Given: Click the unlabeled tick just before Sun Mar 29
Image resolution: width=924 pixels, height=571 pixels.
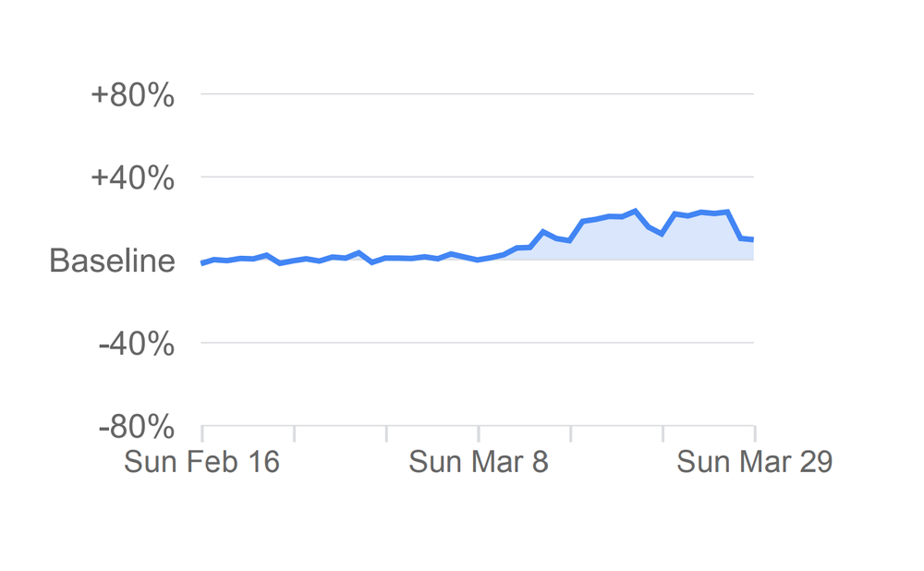Looking at the screenshot, I should tap(663, 433).
